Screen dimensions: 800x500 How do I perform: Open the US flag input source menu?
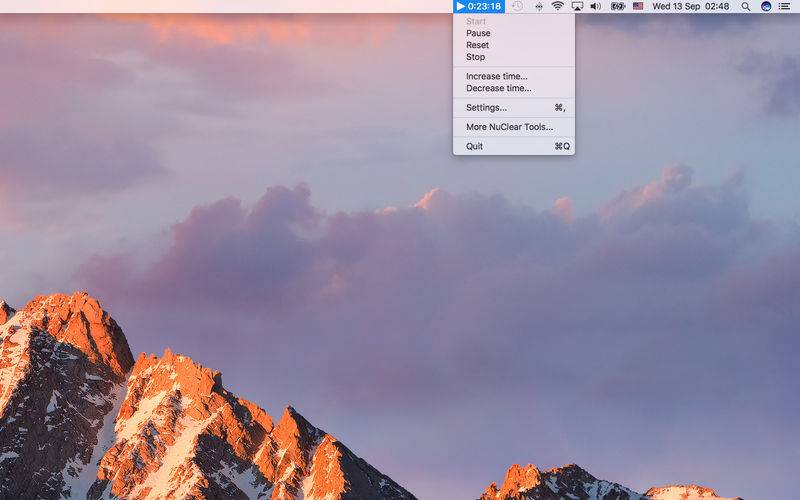click(638, 6)
